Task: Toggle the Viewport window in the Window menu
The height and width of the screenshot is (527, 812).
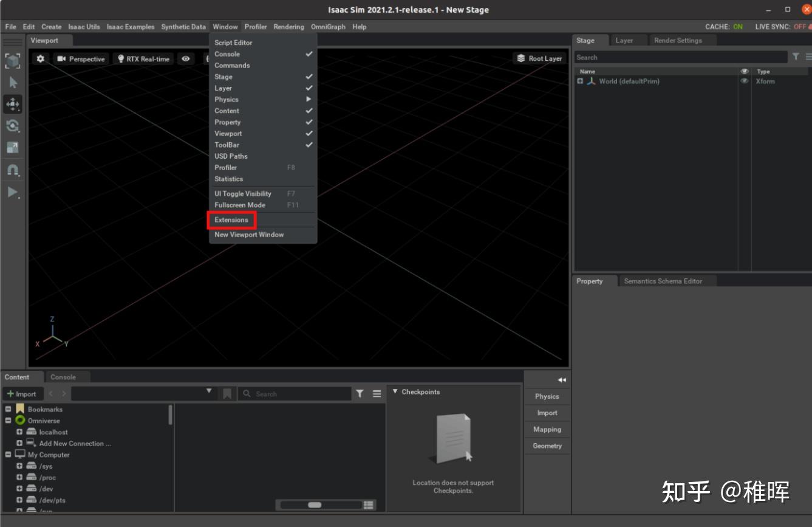Action: (x=309, y=134)
